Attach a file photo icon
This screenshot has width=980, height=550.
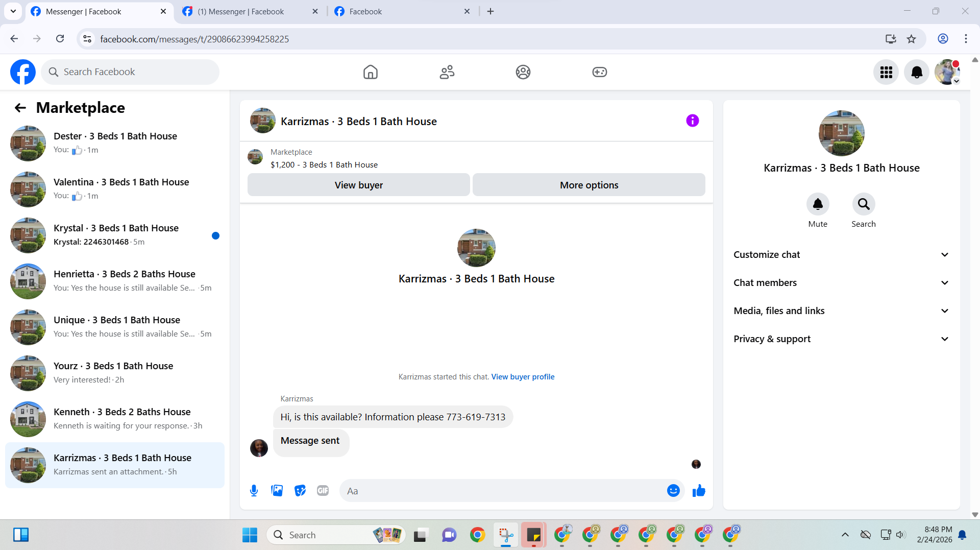click(277, 491)
